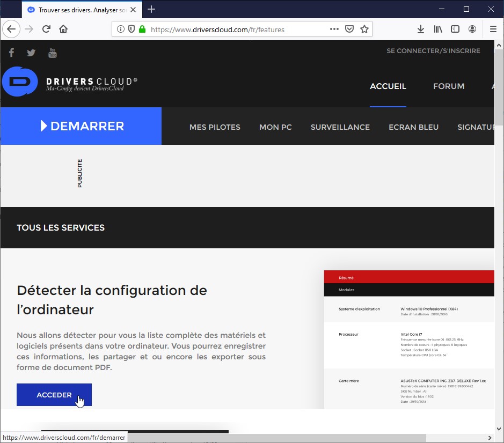Screen dimensions: 504x443
Task: Open the Library bookmarks and history icon
Action: [x=438, y=29]
